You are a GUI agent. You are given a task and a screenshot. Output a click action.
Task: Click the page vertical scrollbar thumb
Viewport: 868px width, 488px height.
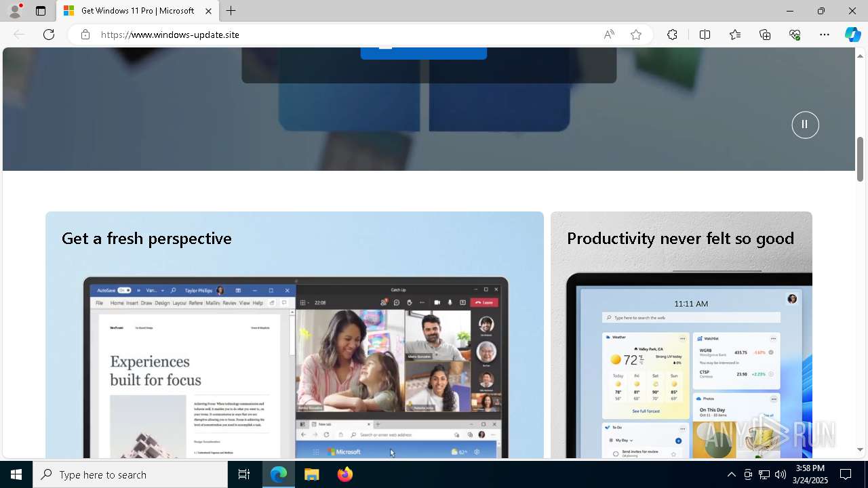coord(860,159)
